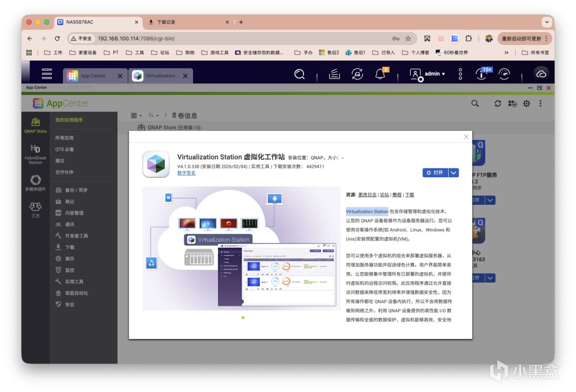Open the QTS three-dot more options menu
The image size is (576, 392).
pos(460,74)
